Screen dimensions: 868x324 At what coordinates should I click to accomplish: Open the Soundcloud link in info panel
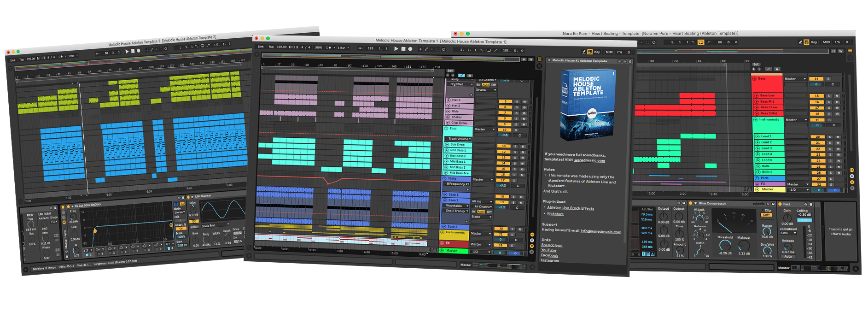click(x=552, y=245)
